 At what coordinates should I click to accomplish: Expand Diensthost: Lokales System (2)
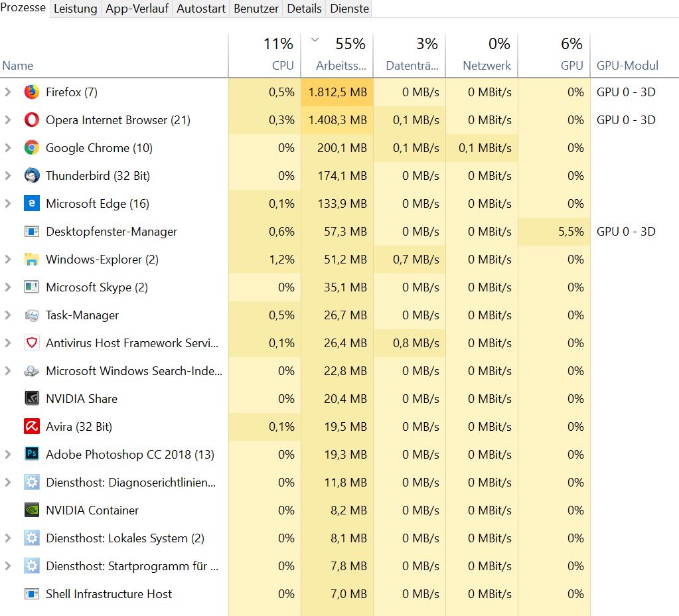coord(8,538)
